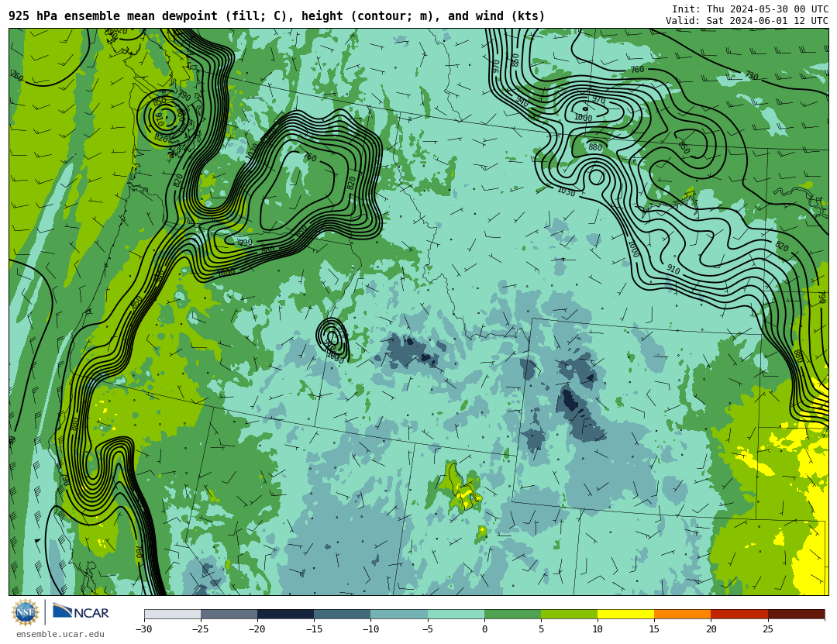Click the dark brown above-25 swatch
Viewport: 837px width, 644px height.
[x=797, y=614]
